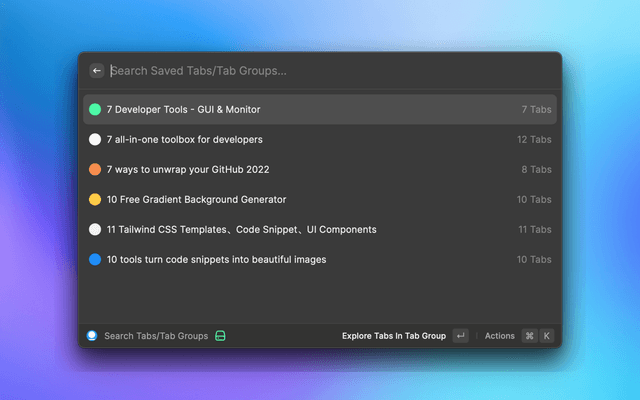Image resolution: width=640 pixels, height=400 pixels.
Task: Click white dot beside Tailwind CSS Templates
Action: 95,229
